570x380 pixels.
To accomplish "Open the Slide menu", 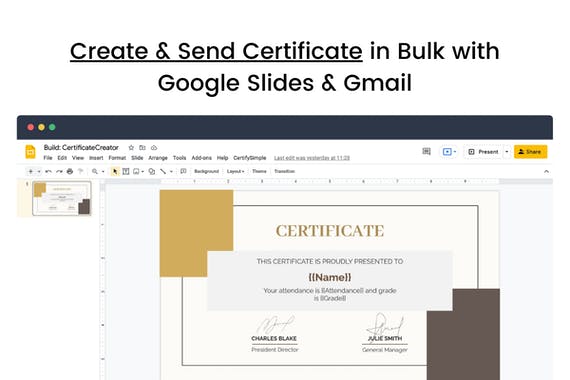I will [137, 158].
